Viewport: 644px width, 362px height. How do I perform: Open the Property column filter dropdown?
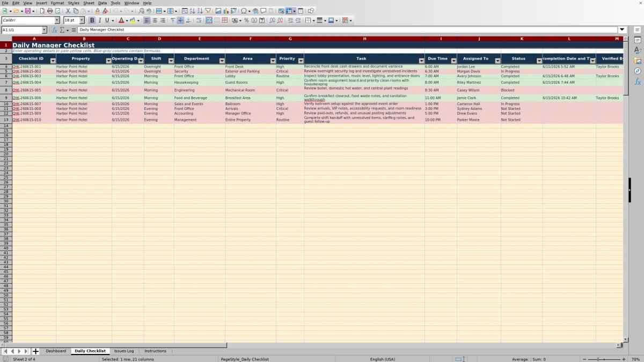point(109,61)
